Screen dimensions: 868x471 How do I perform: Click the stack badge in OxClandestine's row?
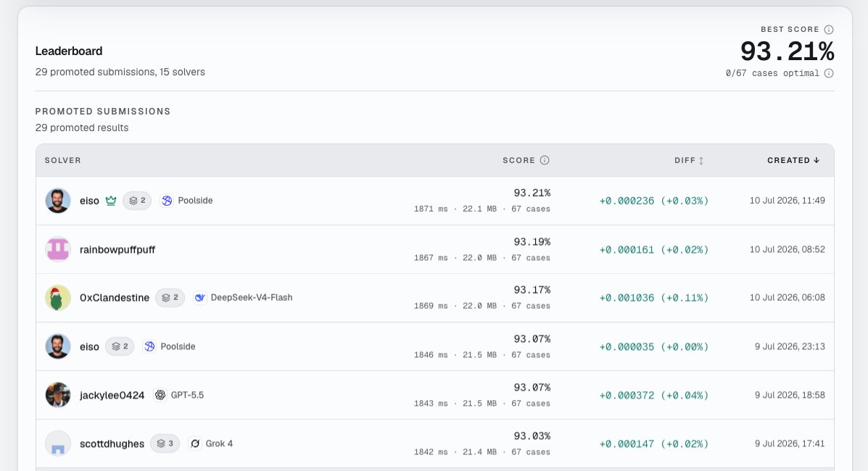(170, 297)
